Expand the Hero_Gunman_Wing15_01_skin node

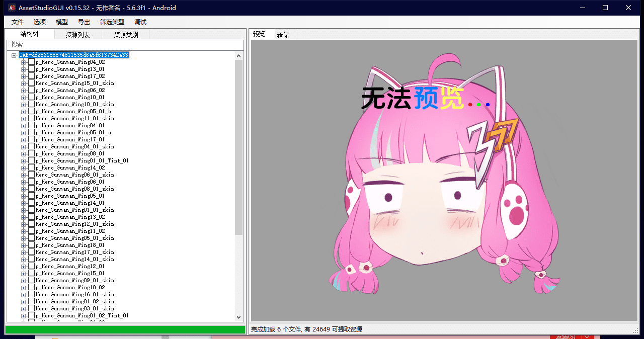pos(23,83)
